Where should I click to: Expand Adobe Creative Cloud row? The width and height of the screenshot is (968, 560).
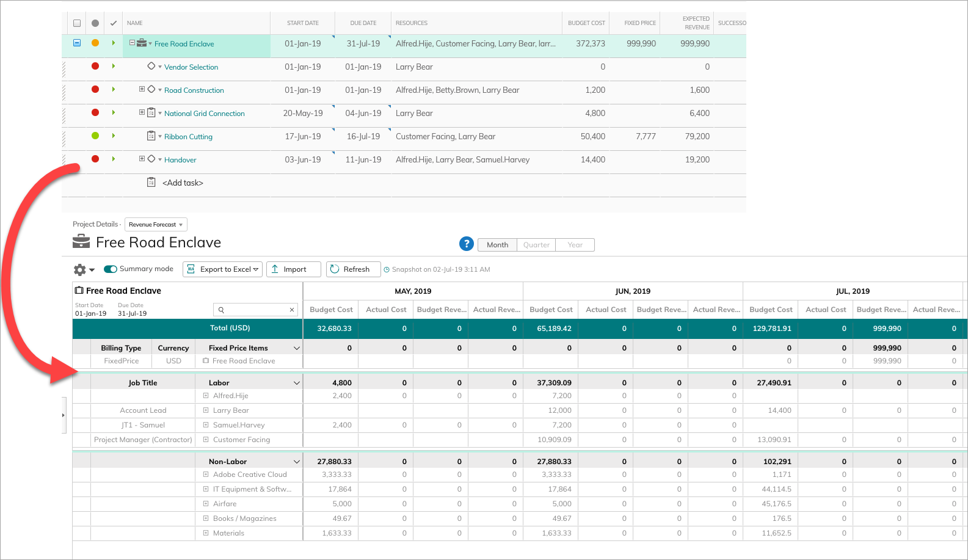tap(206, 475)
